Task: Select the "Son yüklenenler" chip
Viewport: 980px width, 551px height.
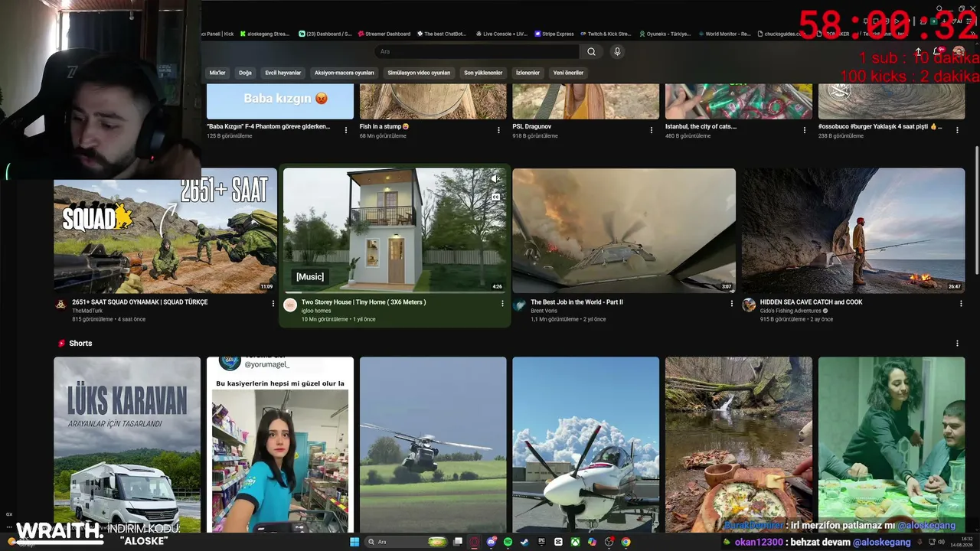Action: [483, 73]
